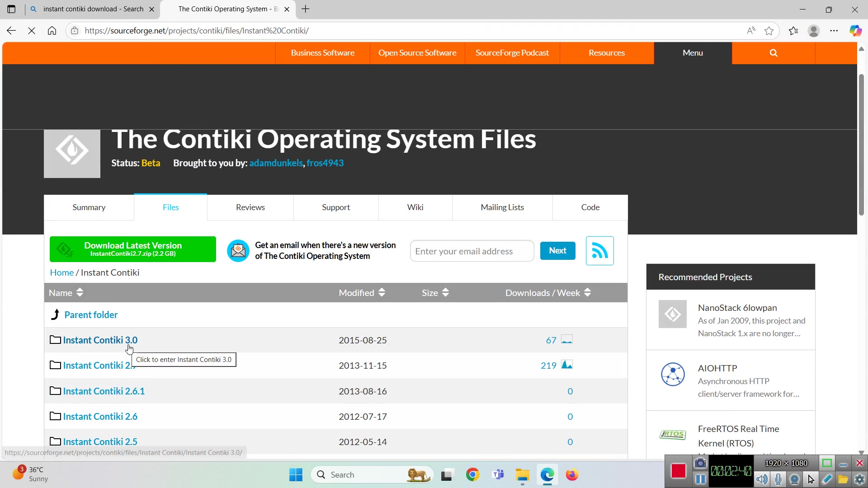Click the favorites star in address bar

point(769,31)
